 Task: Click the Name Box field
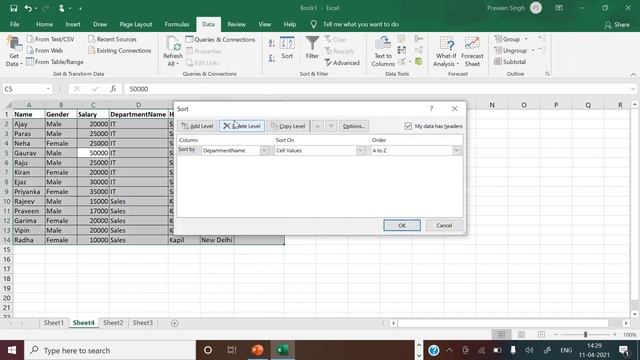tap(24, 89)
